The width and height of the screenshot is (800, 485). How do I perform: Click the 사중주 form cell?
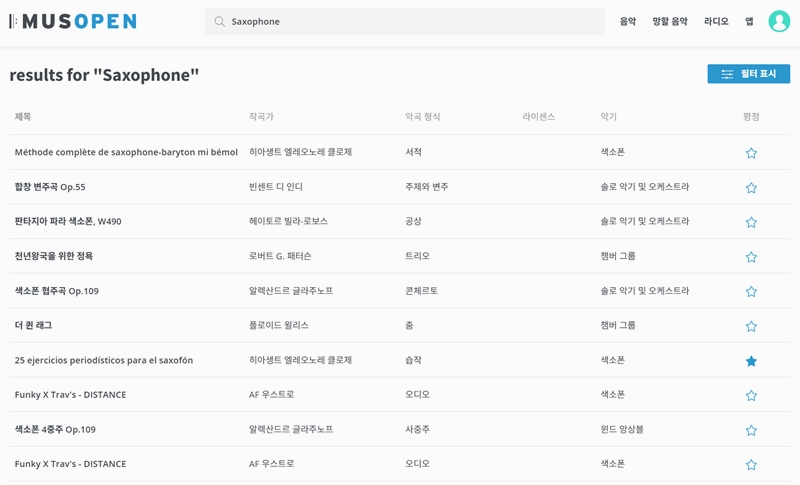tap(417, 429)
